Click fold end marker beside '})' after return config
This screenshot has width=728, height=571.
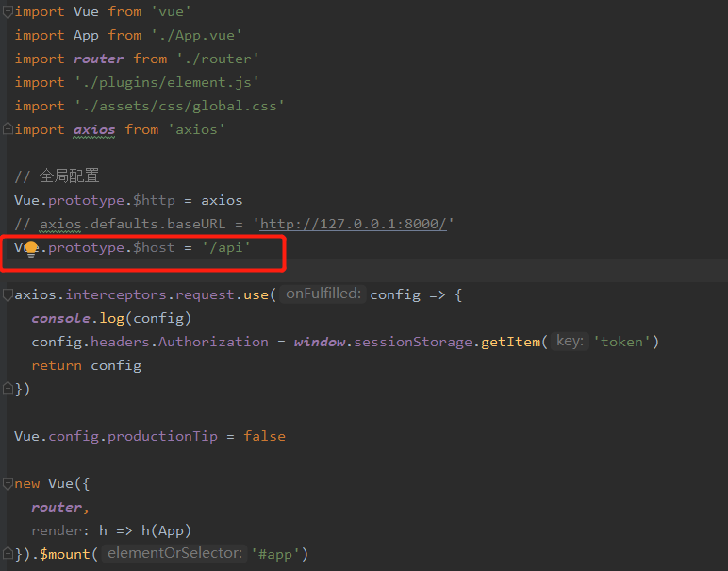(8, 389)
